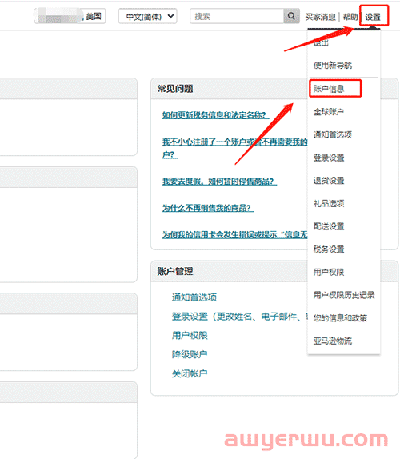The height and width of the screenshot is (459, 400).
Task: Choose 通知首选项 in the settings dropdown menu
Action: tap(332, 134)
